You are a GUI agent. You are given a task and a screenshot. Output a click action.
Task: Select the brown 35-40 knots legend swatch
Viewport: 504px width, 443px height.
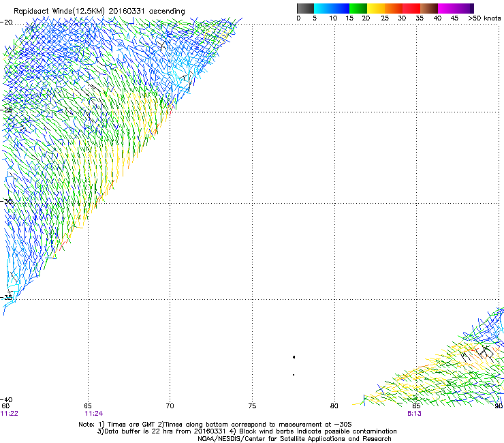pos(429,8)
